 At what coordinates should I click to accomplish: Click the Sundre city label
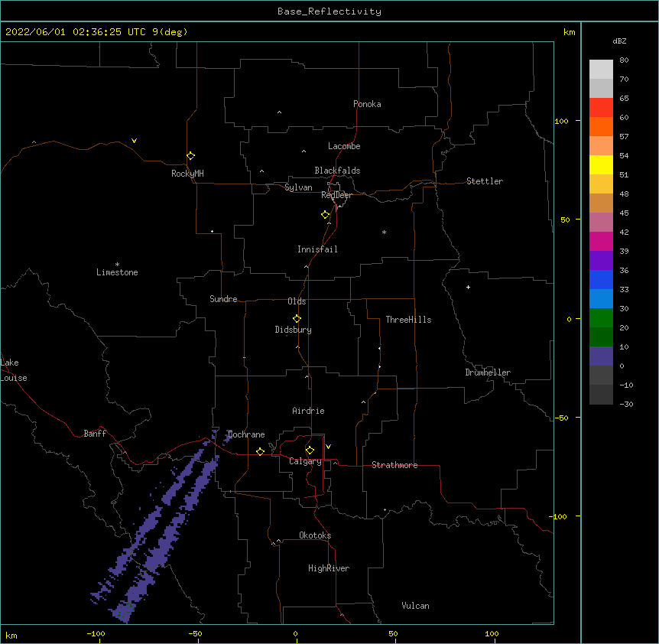223,299
